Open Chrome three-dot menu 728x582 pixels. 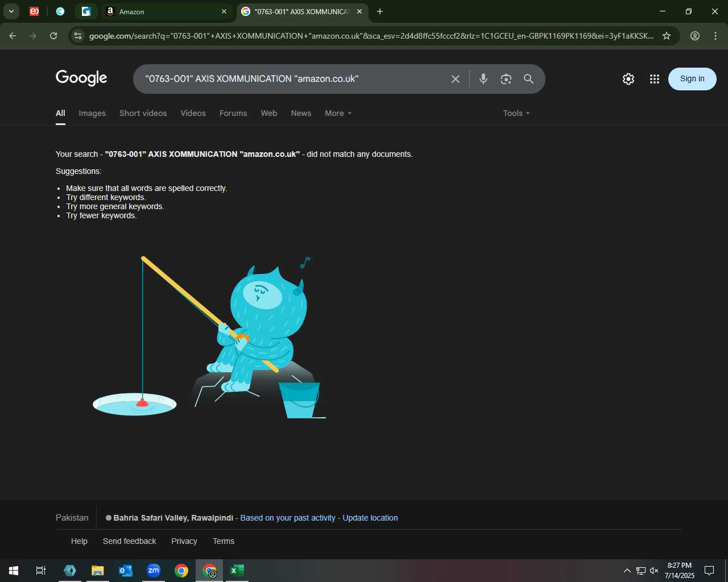pyautogui.click(x=715, y=36)
